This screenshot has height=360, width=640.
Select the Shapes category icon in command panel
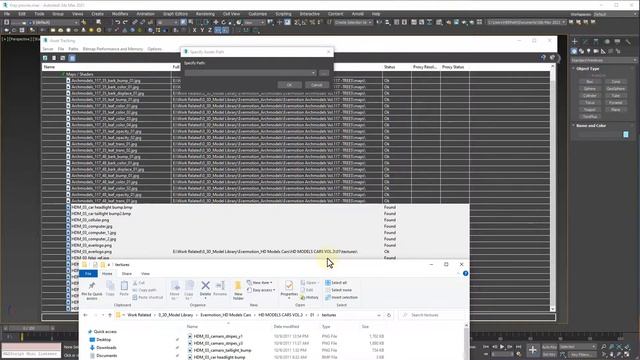pyautogui.click(x=581, y=51)
